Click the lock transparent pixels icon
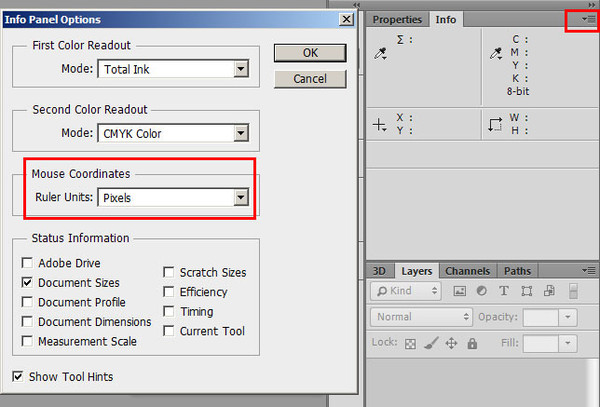Image resolution: width=600 pixels, height=407 pixels. point(410,343)
